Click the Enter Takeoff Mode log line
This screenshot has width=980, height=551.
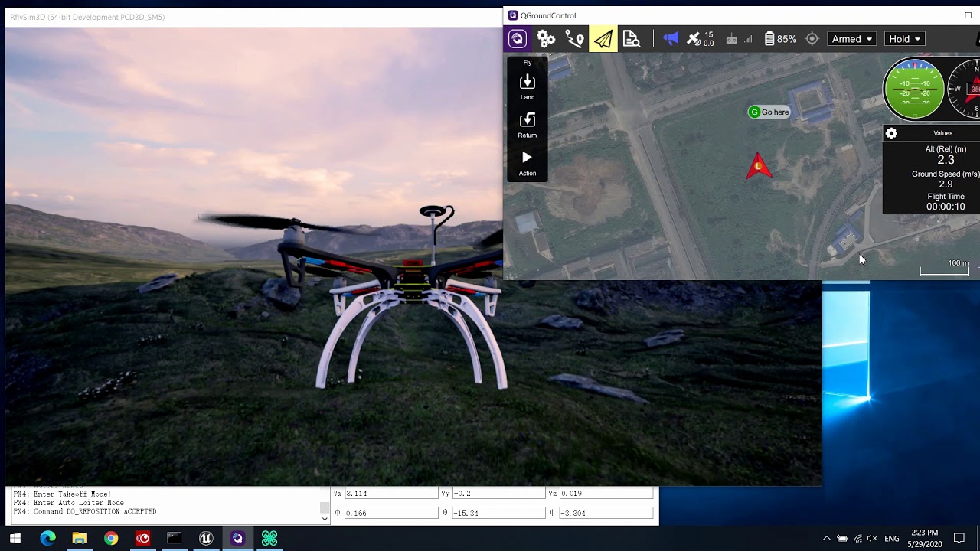pyautogui.click(x=61, y=494)
